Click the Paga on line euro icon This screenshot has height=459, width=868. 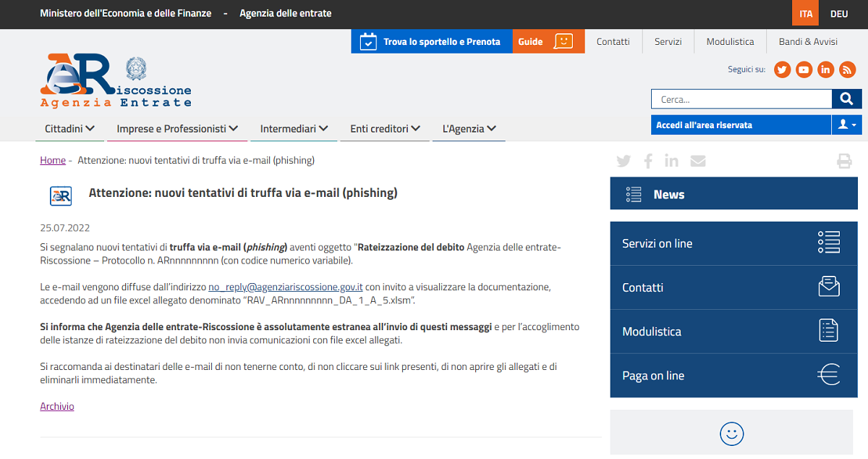(x=829, y=375)
